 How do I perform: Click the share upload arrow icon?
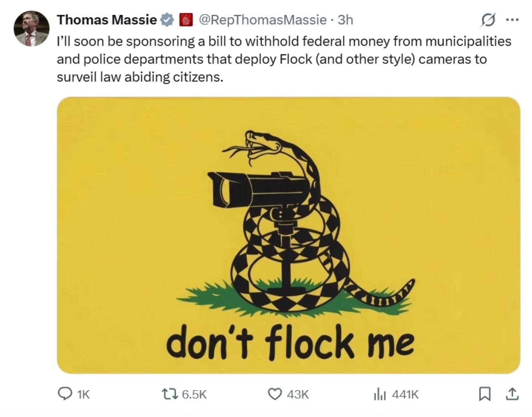point(512,394)
